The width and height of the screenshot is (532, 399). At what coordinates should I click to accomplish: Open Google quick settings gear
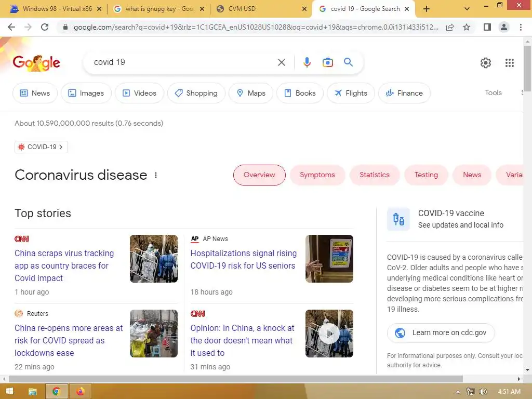pos(486,63)
